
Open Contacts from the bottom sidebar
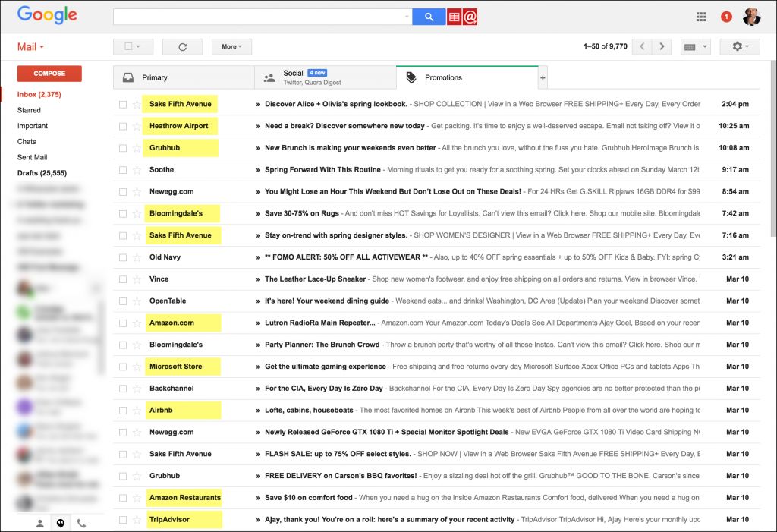[x=40, y=523]
